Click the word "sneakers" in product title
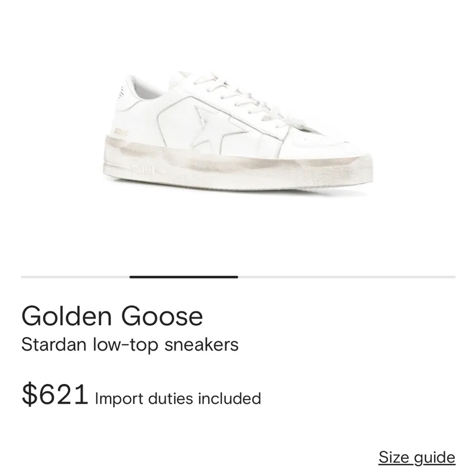 201,345
